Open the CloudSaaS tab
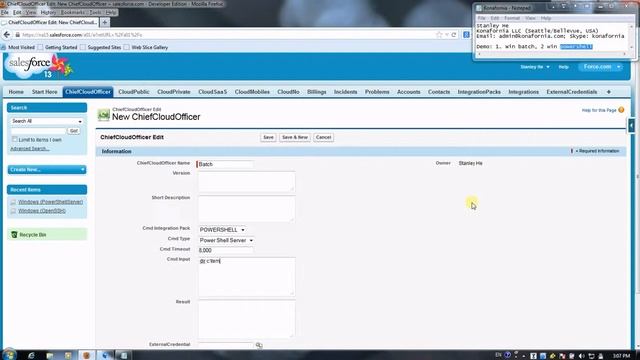 coord(212,92)
